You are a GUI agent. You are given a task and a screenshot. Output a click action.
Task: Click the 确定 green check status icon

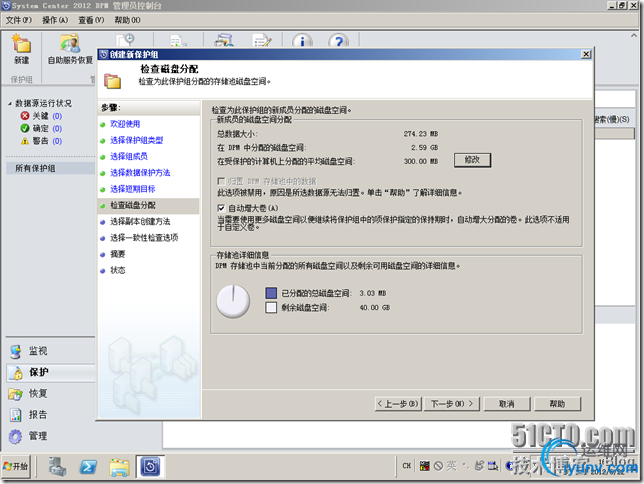25,129
